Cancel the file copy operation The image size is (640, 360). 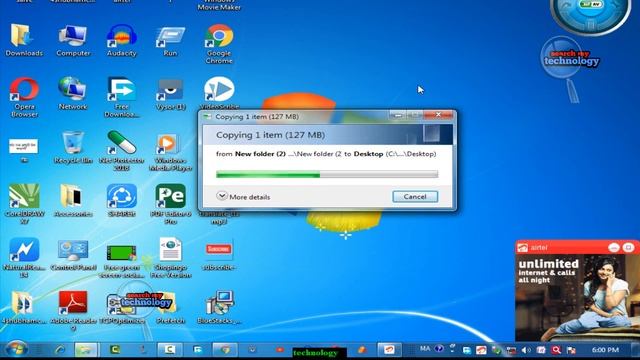415,196
